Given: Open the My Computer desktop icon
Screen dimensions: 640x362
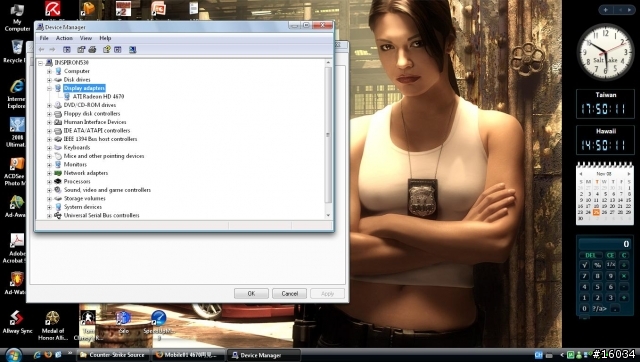Looking at the screenshot, I should [17, 17].
